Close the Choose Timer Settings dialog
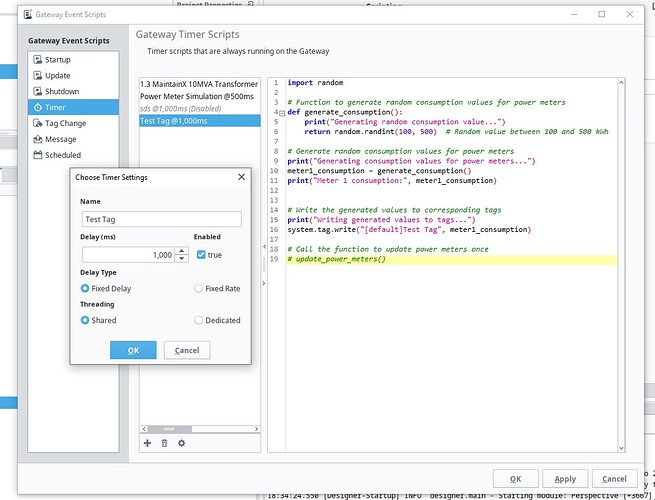Screen dimensions: 655x500 [x=241, y=177]
